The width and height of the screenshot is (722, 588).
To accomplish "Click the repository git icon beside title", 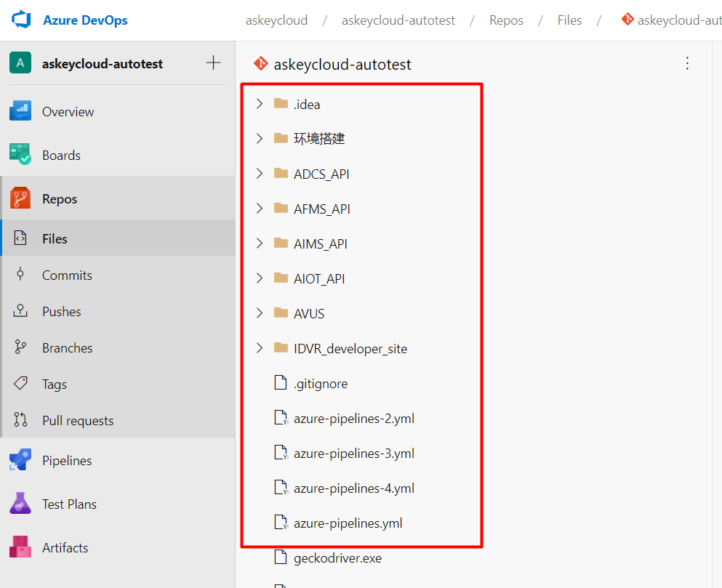I will [260, 63].
